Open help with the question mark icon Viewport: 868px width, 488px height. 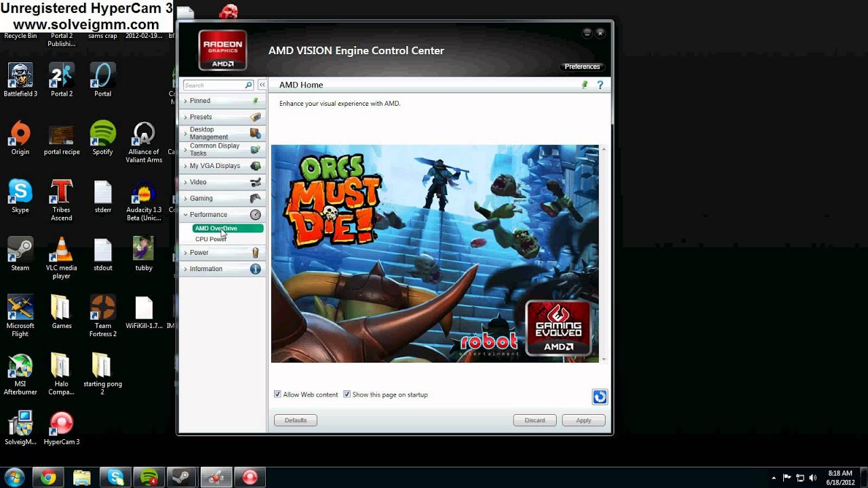click(x=600, y=85)
